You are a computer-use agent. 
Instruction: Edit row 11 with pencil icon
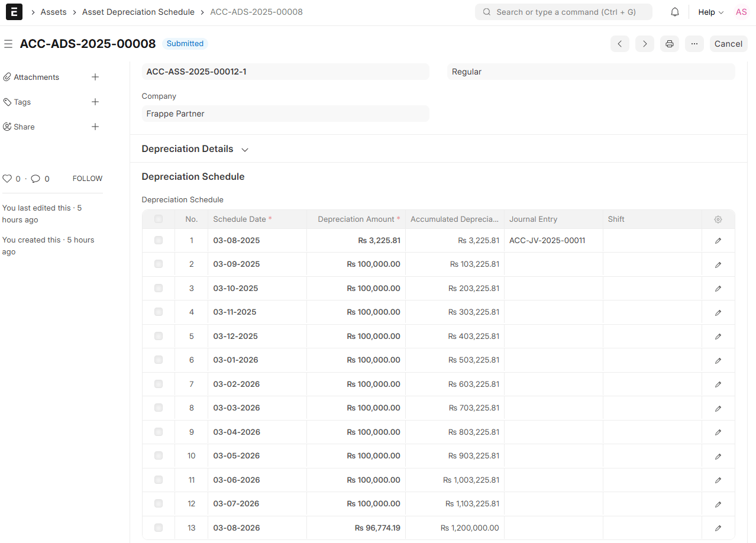pyautogui.click(x=718, y=480)
